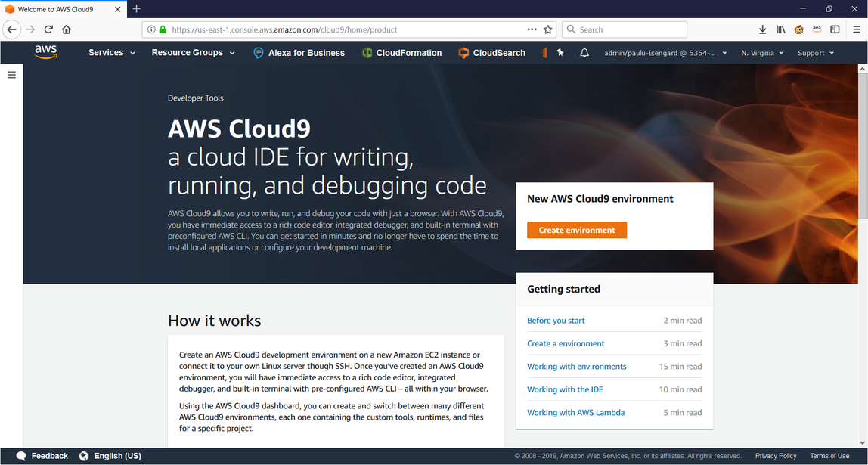Click the monkey extension icon
Image resolution: width=868 pixels, height=465 pixels.
coord(798,29)
